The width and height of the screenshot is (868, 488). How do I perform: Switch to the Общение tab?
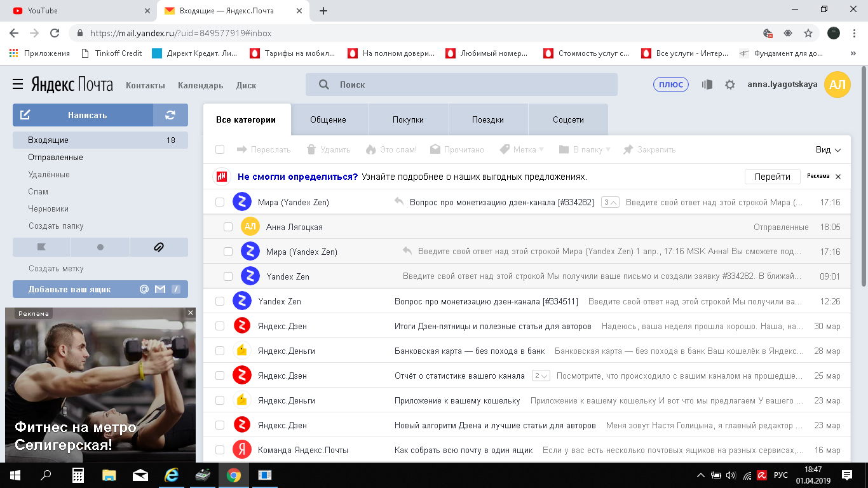click(328, 119)
